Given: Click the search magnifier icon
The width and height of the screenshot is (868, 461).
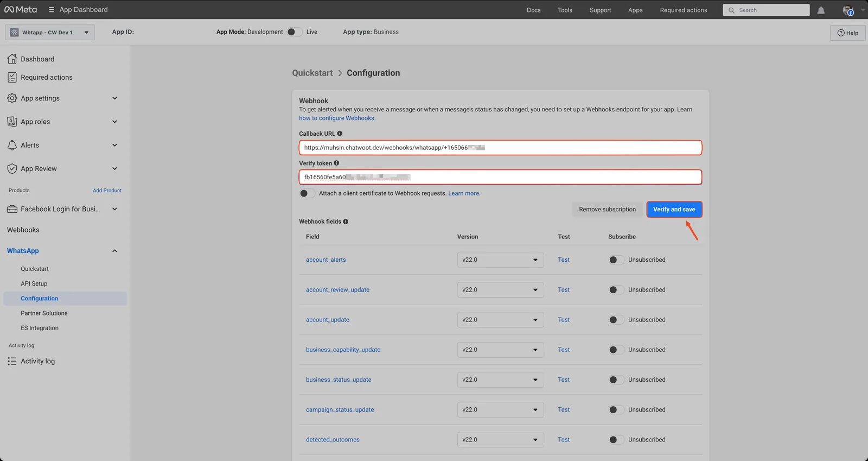Looking at the screenshot, I should (x=731, y=10).
